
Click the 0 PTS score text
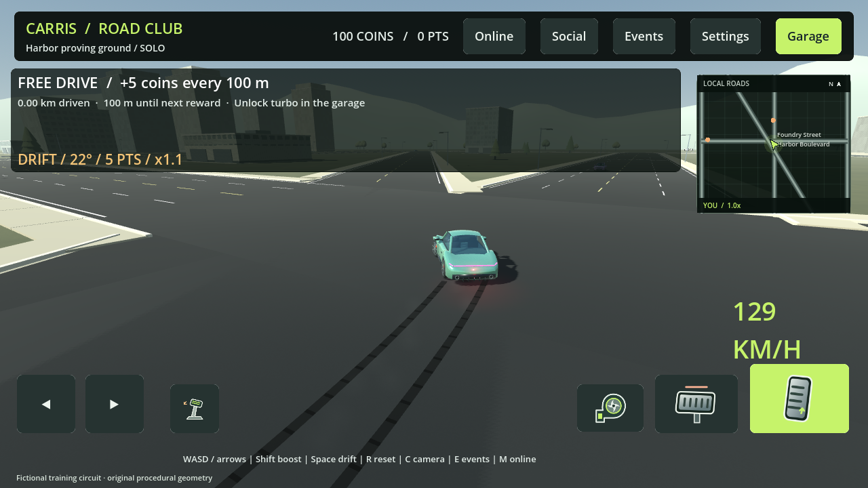pyautogui.click(x=433, y=37)
